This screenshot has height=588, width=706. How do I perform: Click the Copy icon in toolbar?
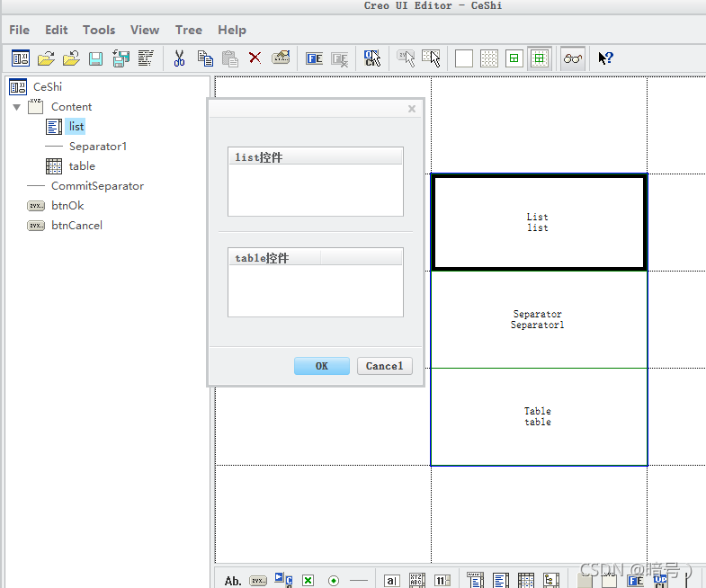point(205,58)
